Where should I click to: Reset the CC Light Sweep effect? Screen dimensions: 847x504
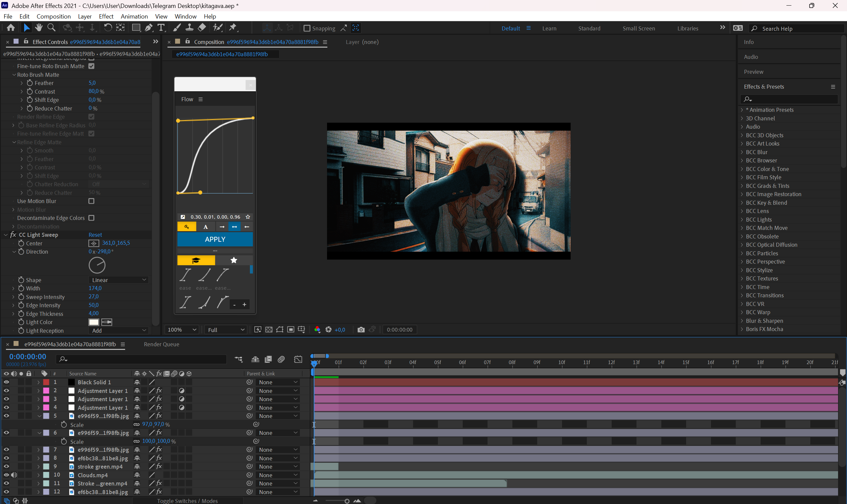95,235
